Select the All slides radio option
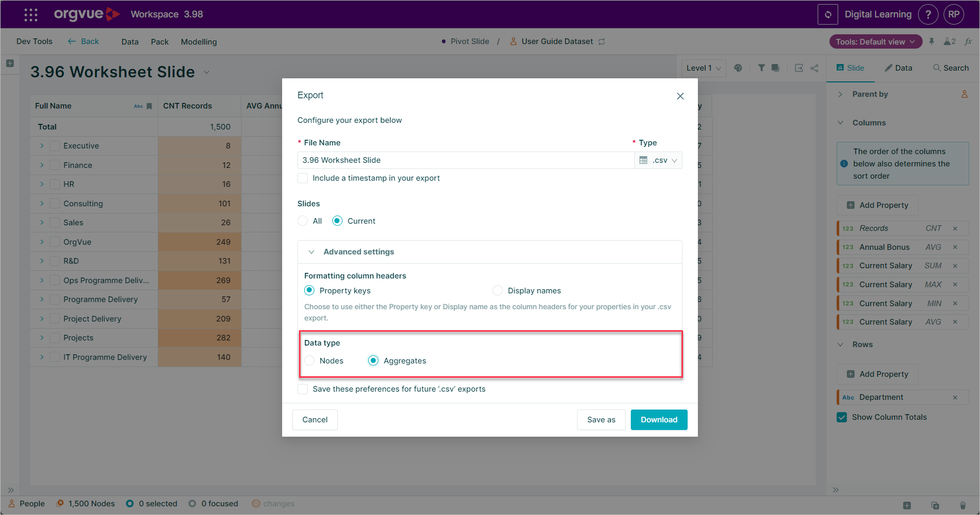The image size is (980, 515). [303, 221]
